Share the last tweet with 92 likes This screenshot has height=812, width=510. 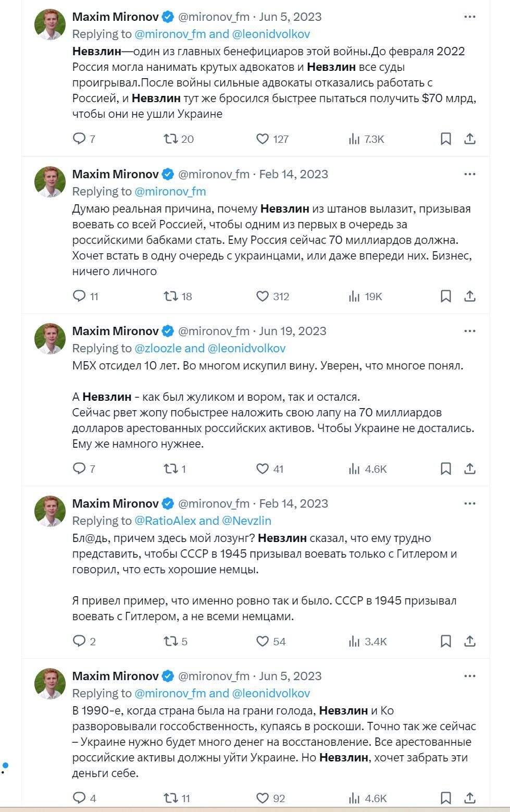(x=470, y=798)
